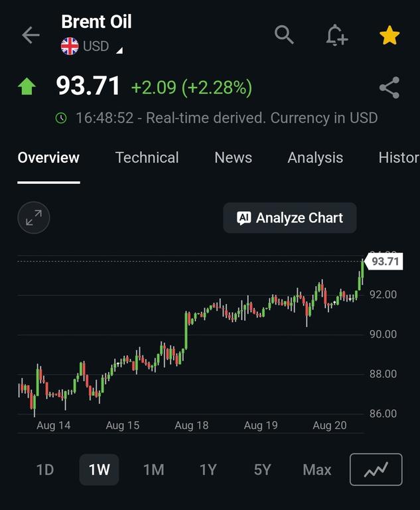Select the 1D time range
Screen dimensions: 420x510
[x=45, y=469]
